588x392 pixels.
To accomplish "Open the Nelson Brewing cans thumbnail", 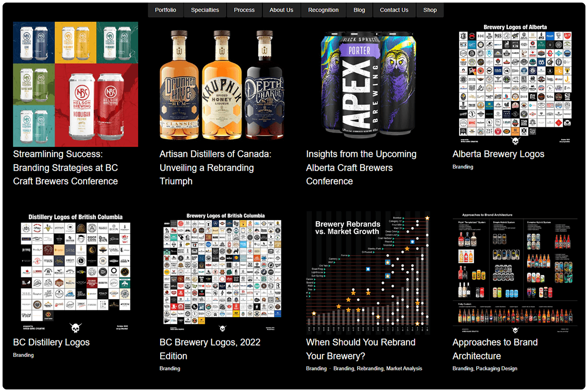I will [75, 84].
